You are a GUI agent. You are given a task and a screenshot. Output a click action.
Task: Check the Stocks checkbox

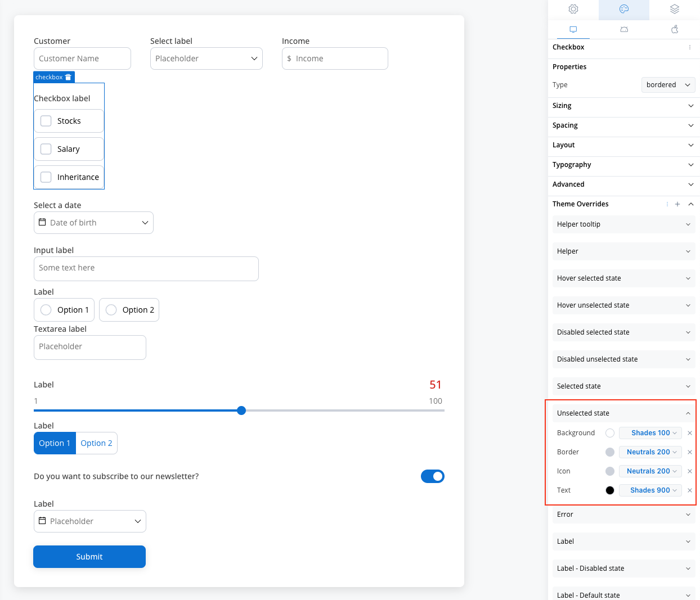click(46, 121)
